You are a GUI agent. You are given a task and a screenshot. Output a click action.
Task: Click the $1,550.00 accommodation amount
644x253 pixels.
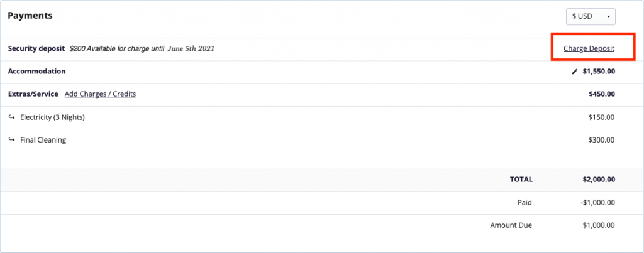[x=599, y=72]
